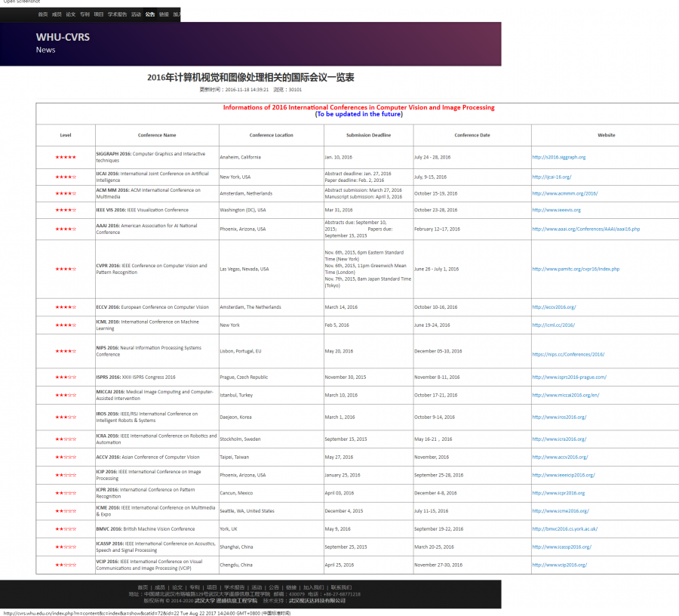The width and height of the screenshot is (679, 616).
Task: Click the 'Conference Date' column header
Action: click(x=472, y=135)
